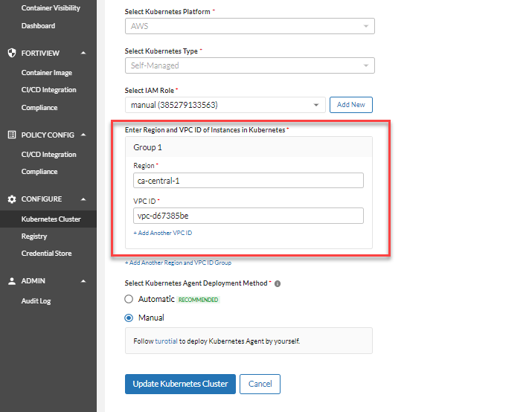Click the Policy Config list icon

[12, 135]
